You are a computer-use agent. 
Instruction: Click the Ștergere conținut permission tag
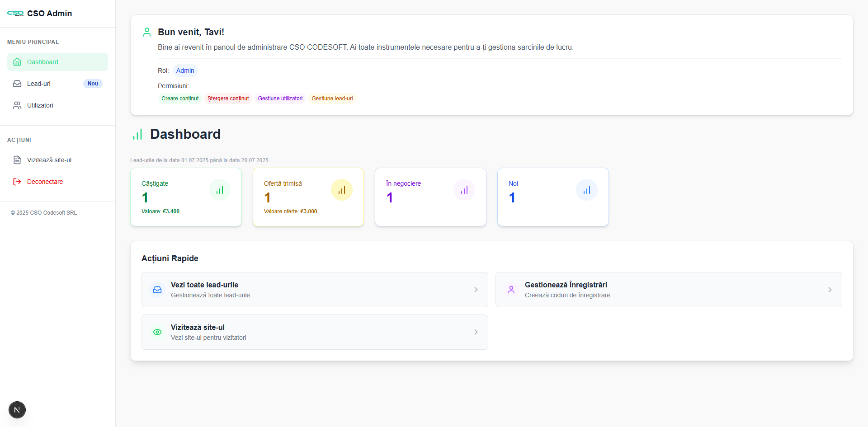tap(228, 99)
